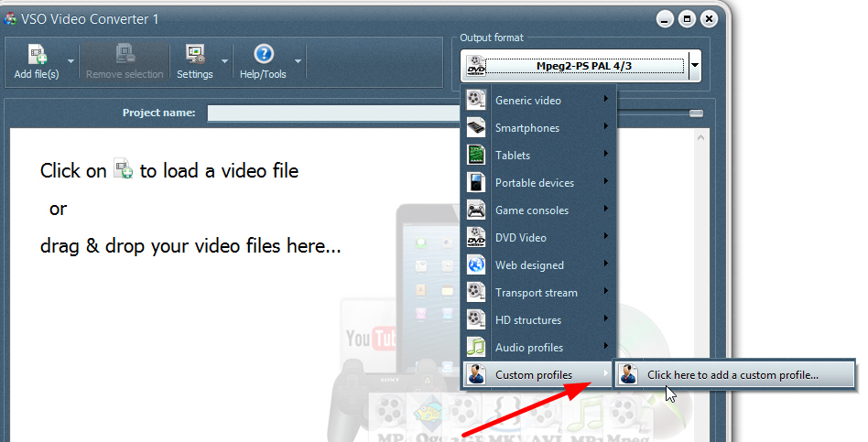Open the Settings toolbar icon
The width and height of the screenshot is (868, 442).
click(195, 54)
